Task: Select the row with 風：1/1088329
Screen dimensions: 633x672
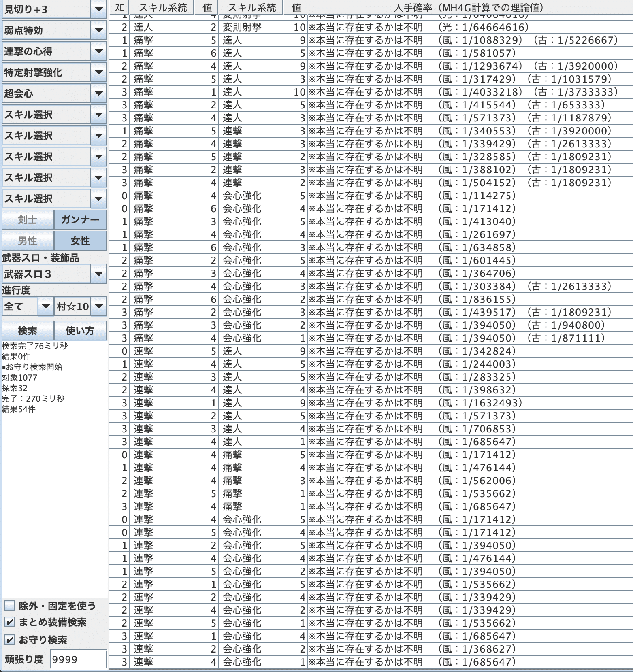Action: point(371,40)
